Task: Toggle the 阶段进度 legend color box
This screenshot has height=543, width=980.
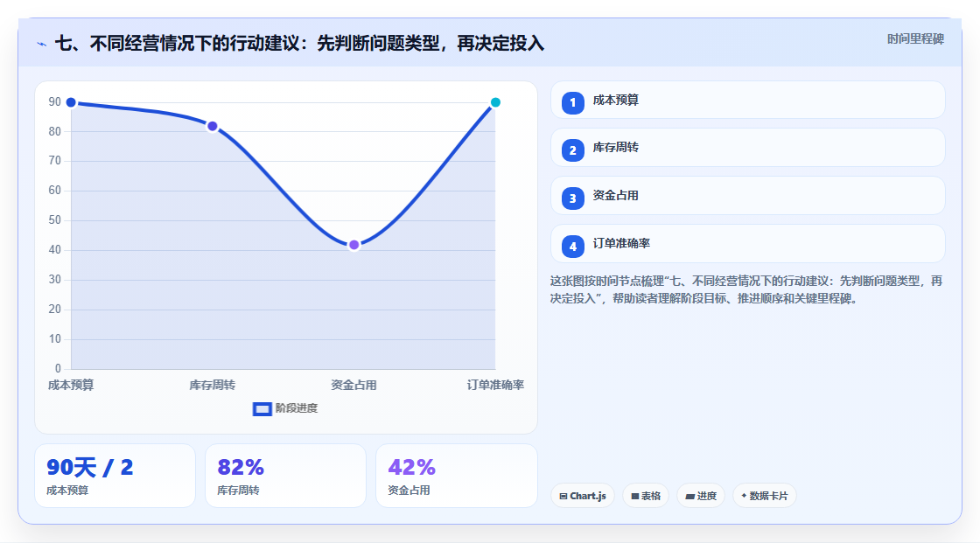Action: (262, 409)
